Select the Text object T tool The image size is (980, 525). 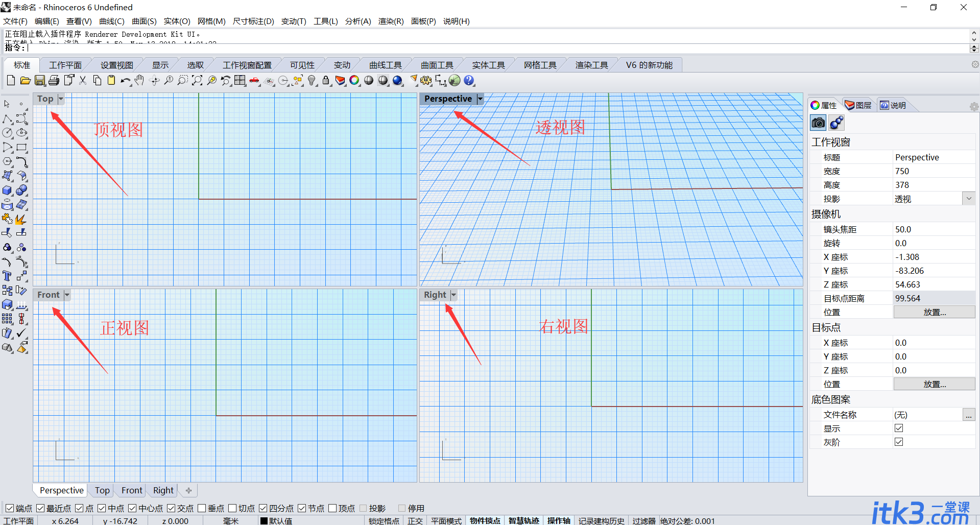(7, 276)
